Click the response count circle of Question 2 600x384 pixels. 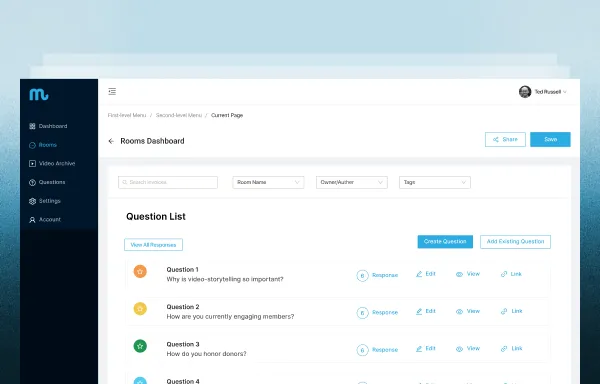pyautogui.click(x=362, y=313)
